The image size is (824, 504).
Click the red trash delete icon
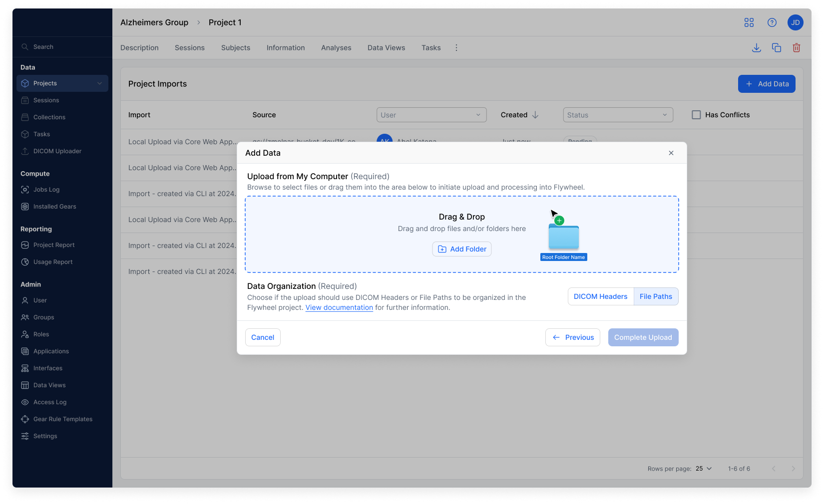pyautogui.click(x=797, y=48)
